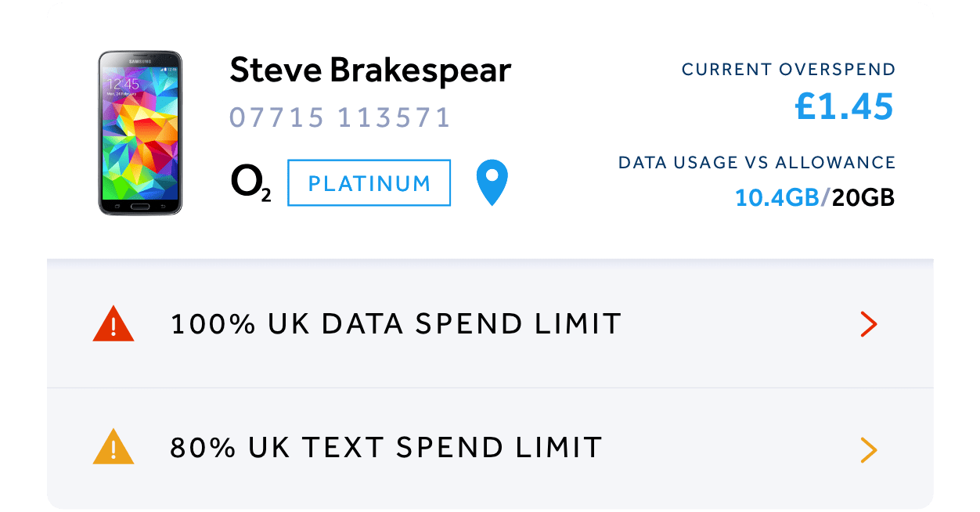
Task: Click the 20GB data allowance value
Action: coord(863,198)
